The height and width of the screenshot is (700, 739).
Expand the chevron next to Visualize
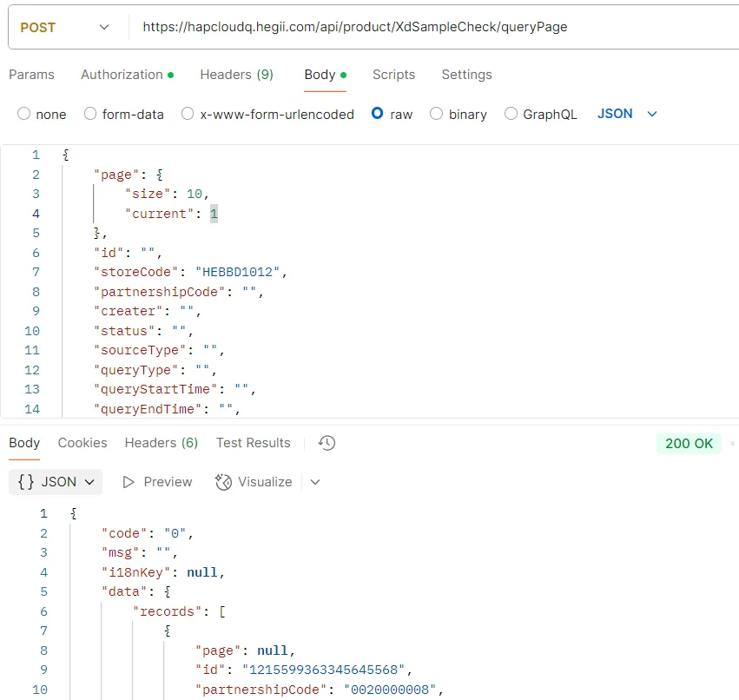315,482
